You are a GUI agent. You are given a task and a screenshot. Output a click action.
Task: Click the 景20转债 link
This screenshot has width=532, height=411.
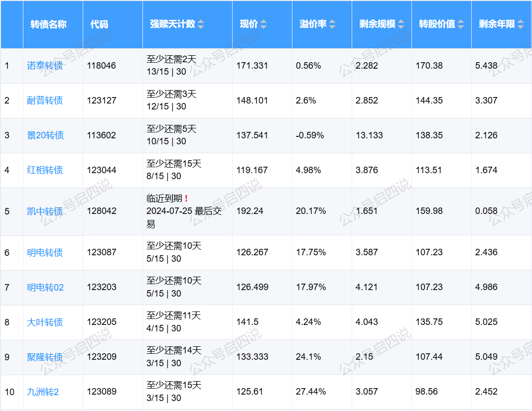click(45, 135)
